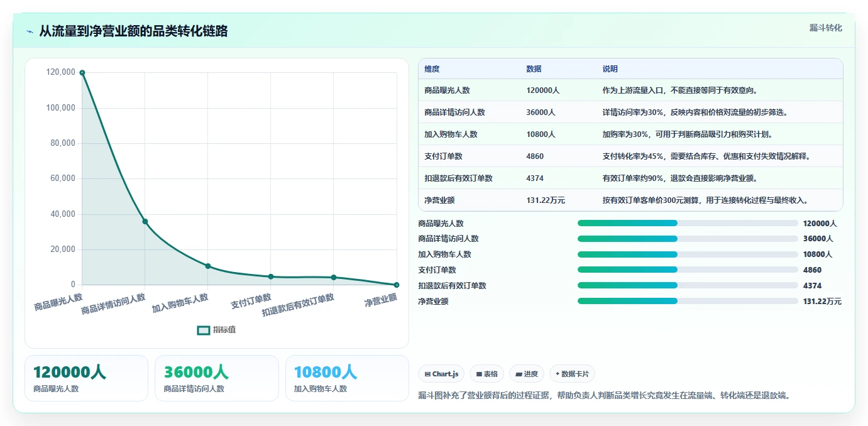The height and width of the screenshot is (426, 868).
Task: Click the footer note starting 漏斗图补充了营业额
Action: tap(604, 395)
